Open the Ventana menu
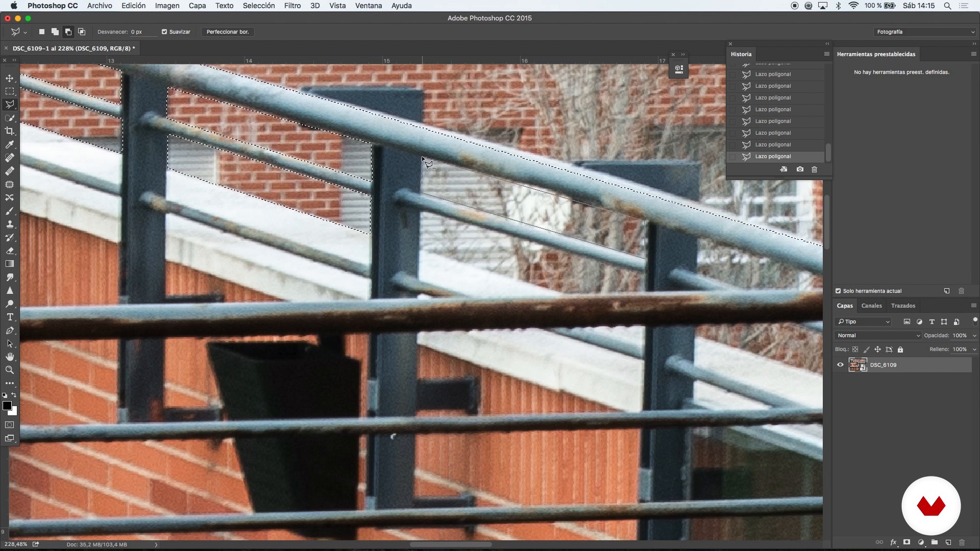 [x=369, y=6]
